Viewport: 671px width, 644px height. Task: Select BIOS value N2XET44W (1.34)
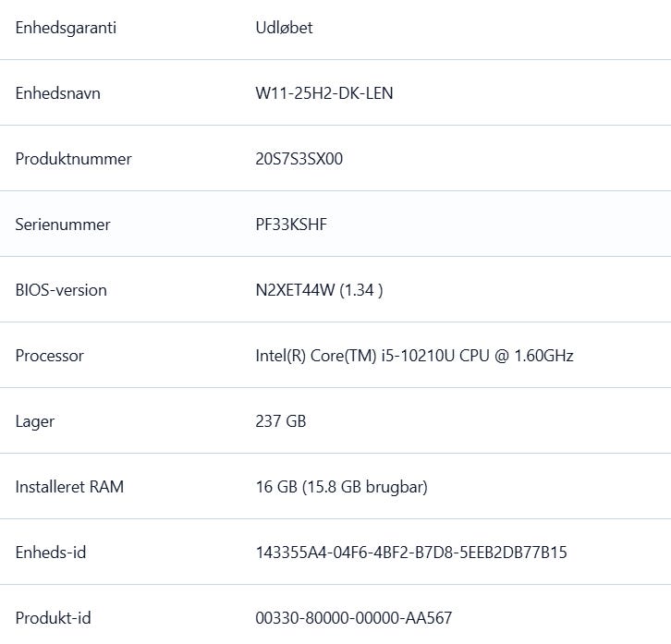coord(319,290)
